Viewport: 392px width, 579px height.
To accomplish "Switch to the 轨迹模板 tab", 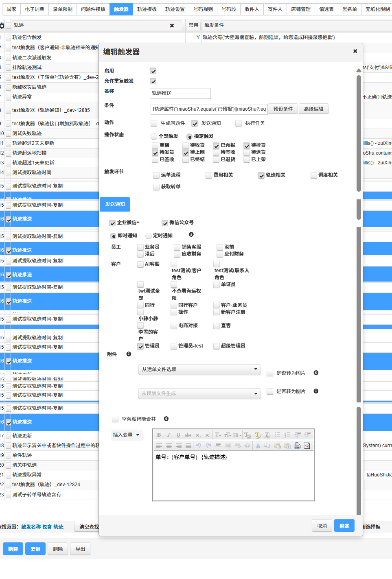I will pos(147,9).
